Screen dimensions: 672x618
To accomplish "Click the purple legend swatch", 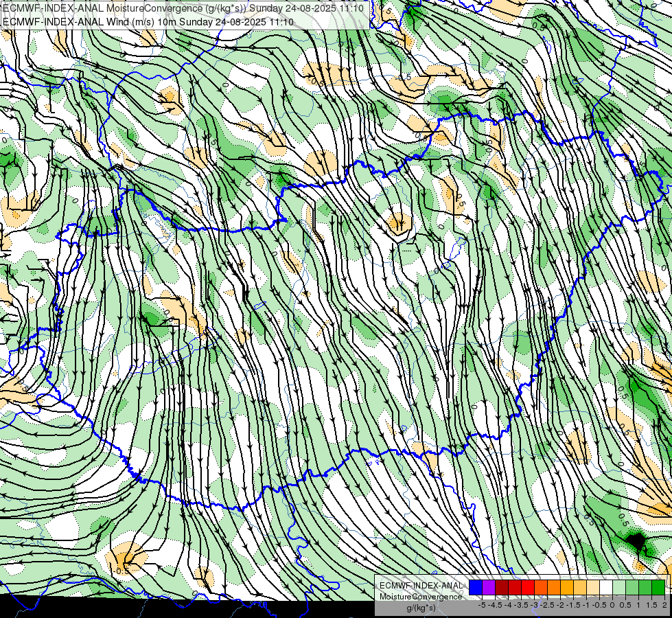I will click(489, 587).
